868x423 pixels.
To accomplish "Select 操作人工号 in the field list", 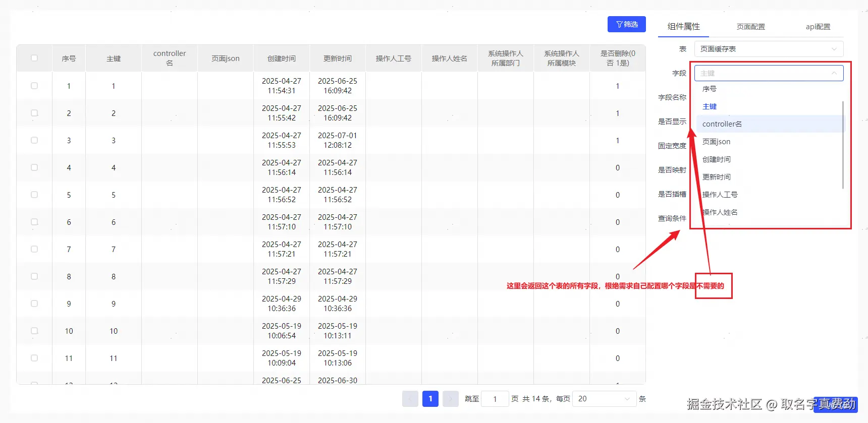I will 720,195.
